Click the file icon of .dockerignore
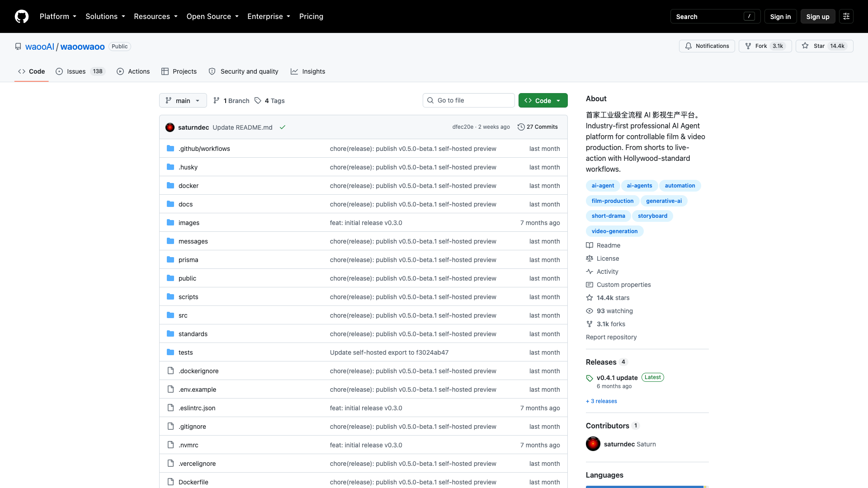868x488 pixels. point(170,371)
